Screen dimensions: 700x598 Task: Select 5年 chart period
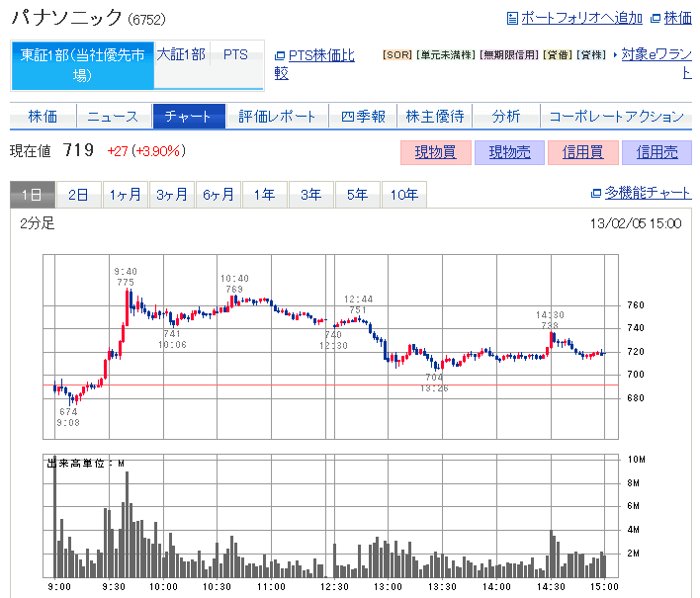(x=357, y=195)
